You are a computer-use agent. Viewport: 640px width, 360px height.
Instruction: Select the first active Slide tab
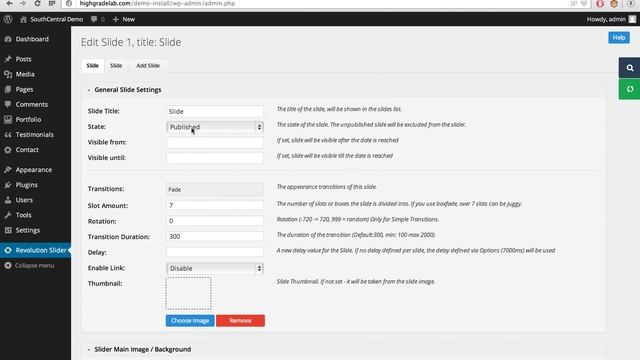click(92, 66)
